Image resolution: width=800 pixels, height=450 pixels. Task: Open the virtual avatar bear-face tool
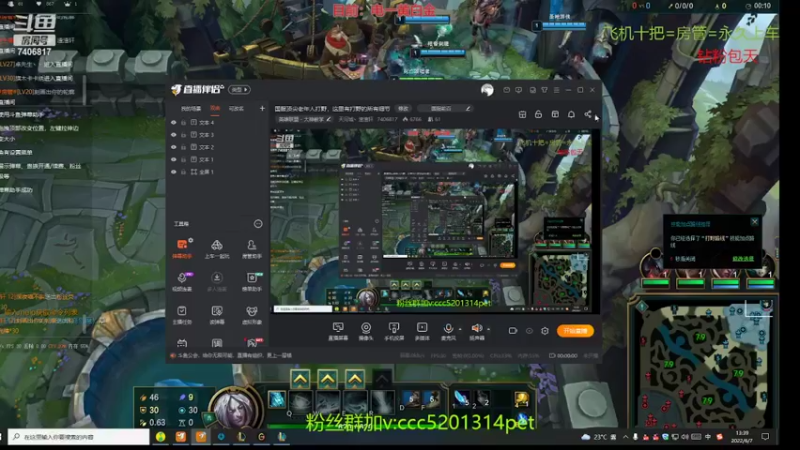coord(252,314)
